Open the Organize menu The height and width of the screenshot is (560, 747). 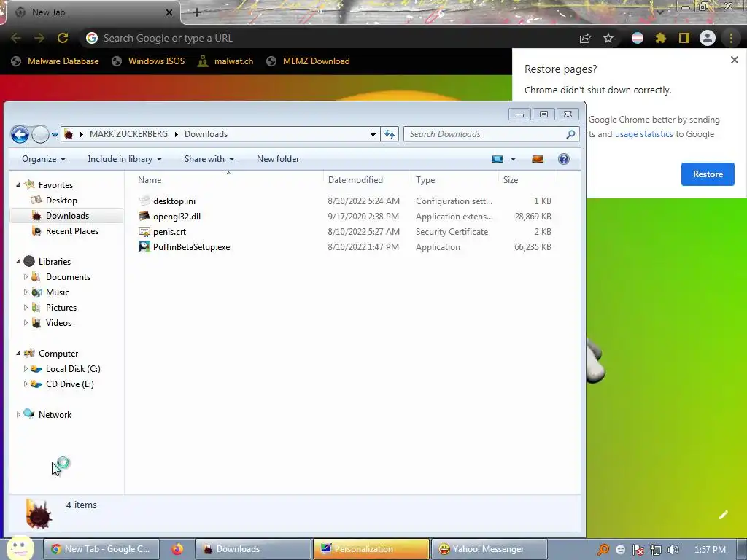(44, 159)
